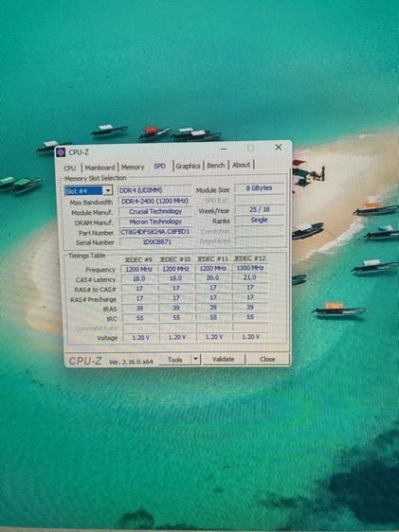Click the Module Size 8 GBytes field
The image size is (399, 532).
coord(259,188)
